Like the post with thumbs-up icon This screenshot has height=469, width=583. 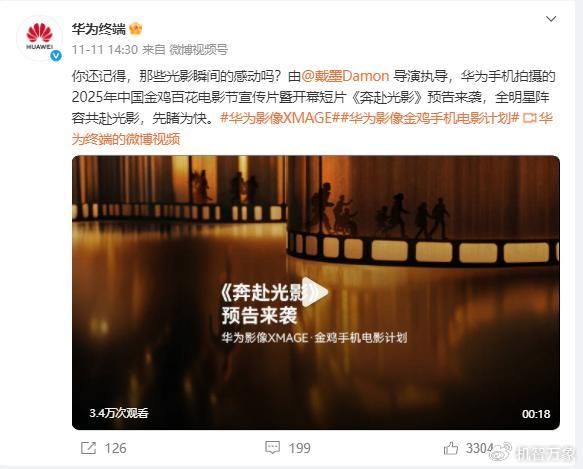click(451, 448)
